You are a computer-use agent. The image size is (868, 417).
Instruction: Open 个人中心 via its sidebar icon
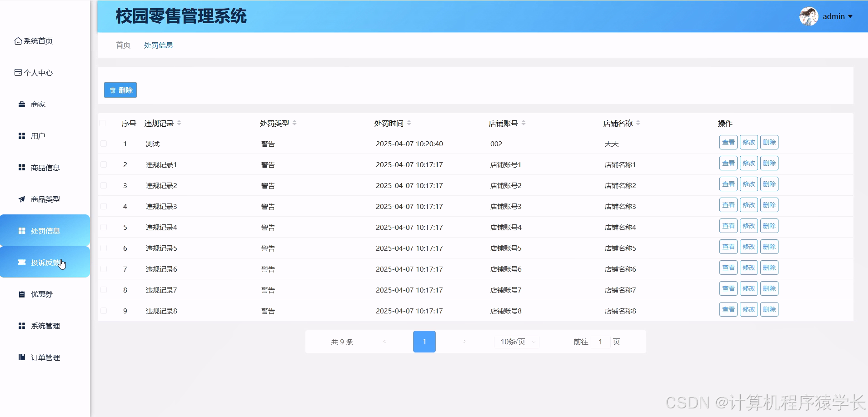17,73
